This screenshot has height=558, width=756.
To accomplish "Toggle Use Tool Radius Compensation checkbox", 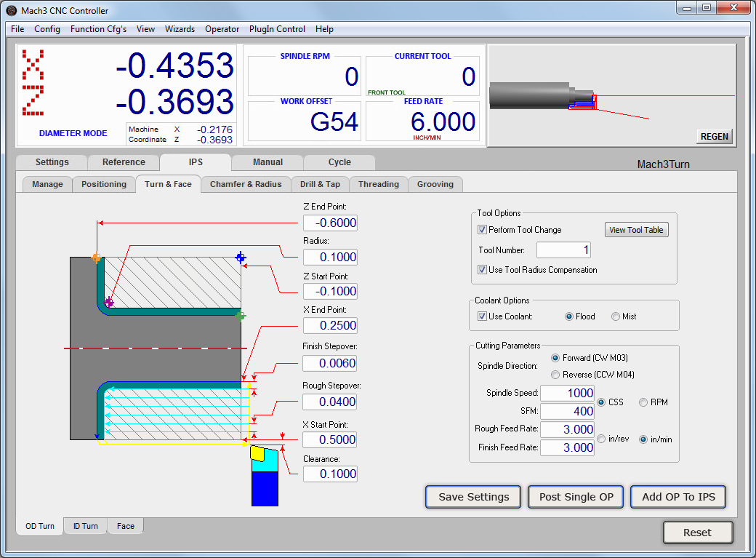I will [482, 270].
